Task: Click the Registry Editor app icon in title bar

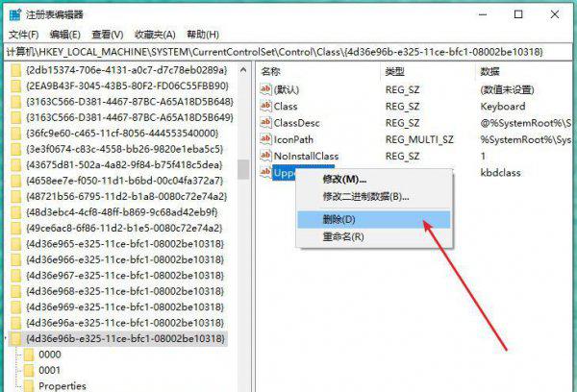Action: [x=15, y=14]
